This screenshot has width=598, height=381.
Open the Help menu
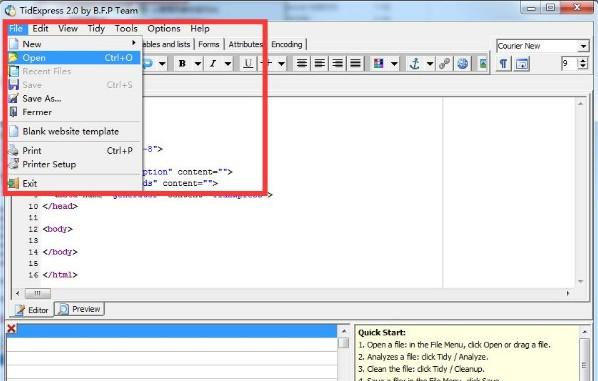coord(200,29)
